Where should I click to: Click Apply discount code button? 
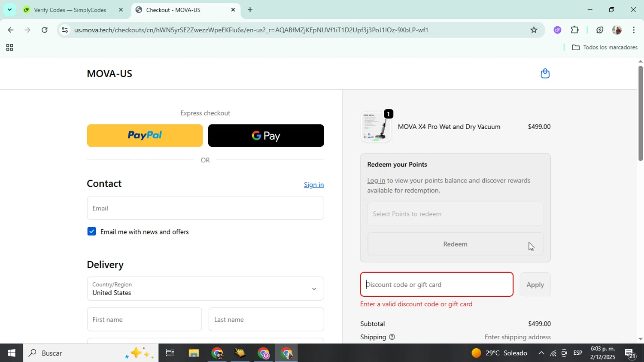[535, 284]
